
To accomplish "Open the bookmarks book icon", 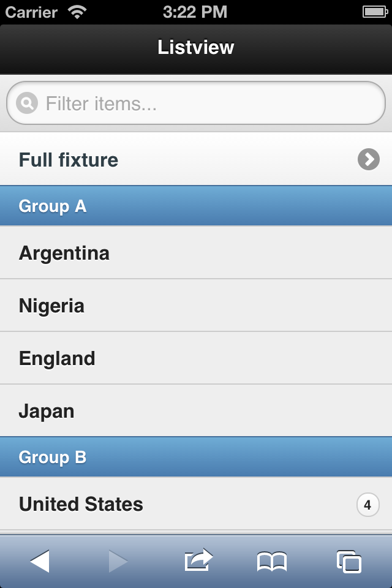I will pos(272,562).
